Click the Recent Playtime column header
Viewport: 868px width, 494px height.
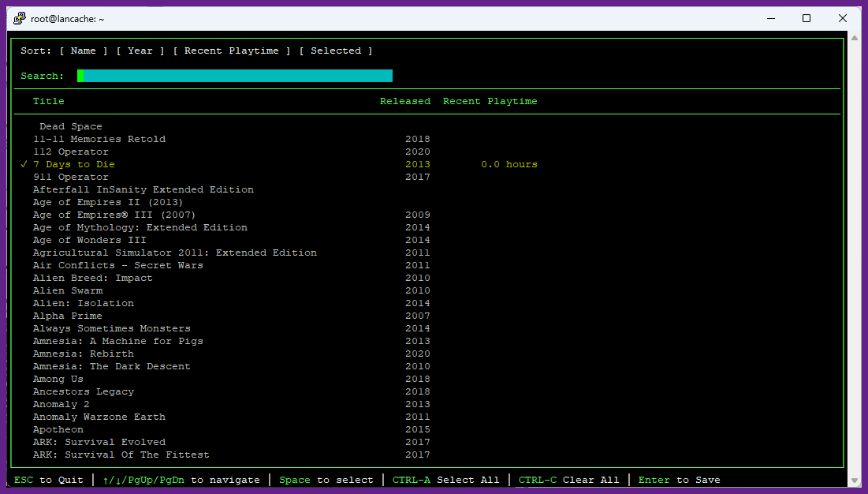(x=490, y=101)
